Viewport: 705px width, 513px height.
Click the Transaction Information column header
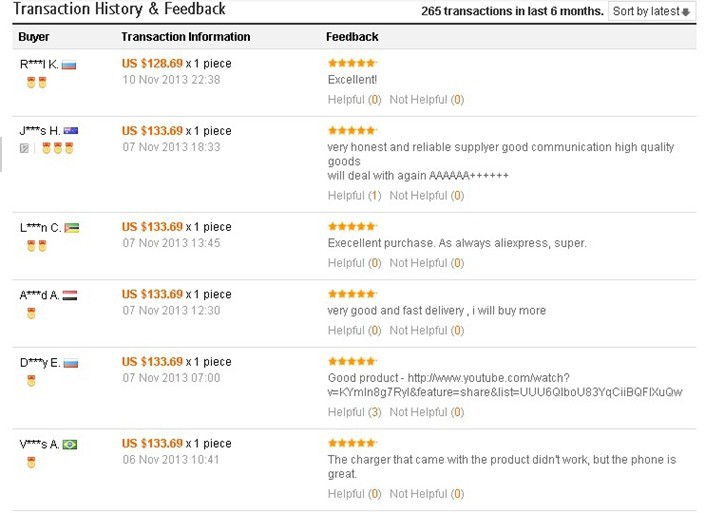pos(185,37)
